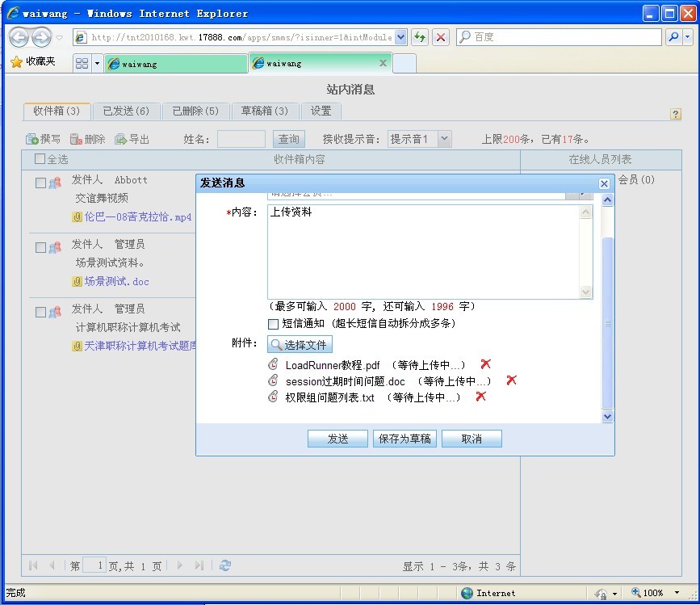Remove LoadRunner教程.pdf attachment with red X
This screenshot has height=605, width=700.
click(485, 364)
